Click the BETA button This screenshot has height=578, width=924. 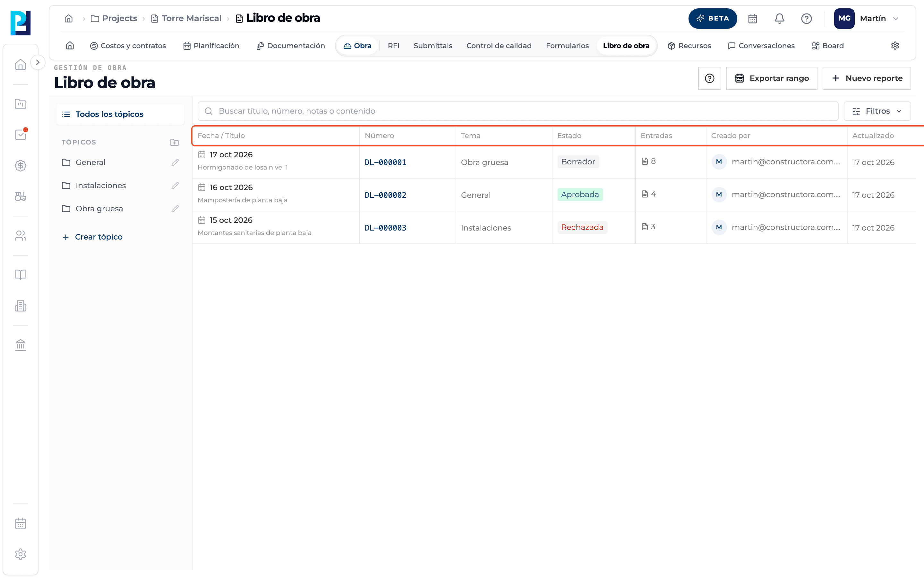tap(713, 18)
